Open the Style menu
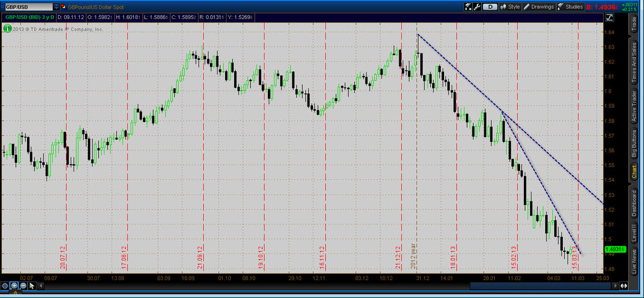 pyautogui.click(x=510, y=7)
